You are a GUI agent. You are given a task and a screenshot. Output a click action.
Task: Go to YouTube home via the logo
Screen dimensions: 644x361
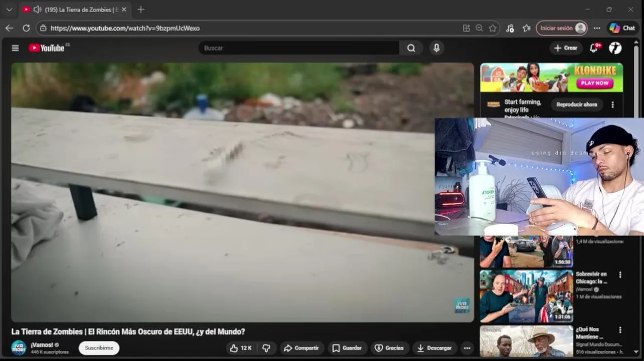click(47, 48)
